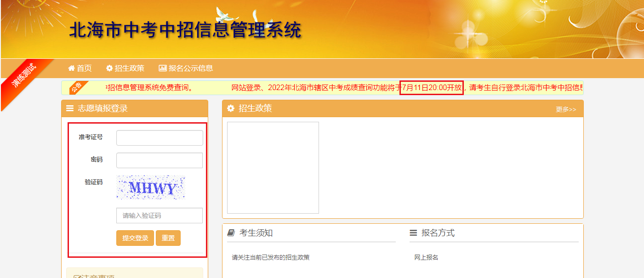
Task: Click the 提交登录 button
Action: [135, 238]
